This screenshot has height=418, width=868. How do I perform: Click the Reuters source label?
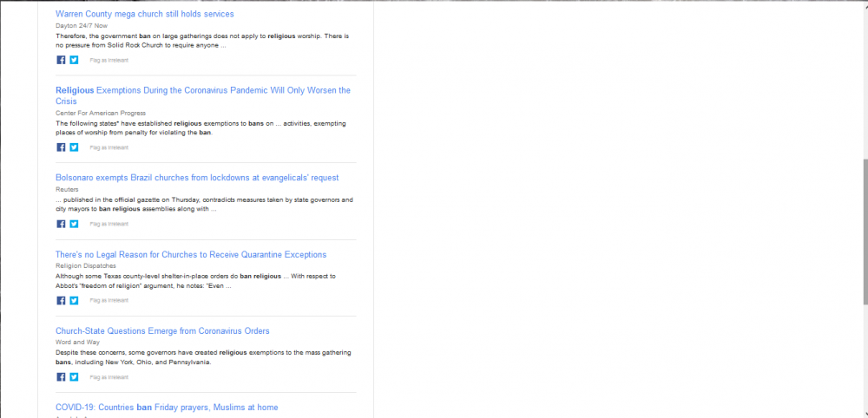(67, 189)
